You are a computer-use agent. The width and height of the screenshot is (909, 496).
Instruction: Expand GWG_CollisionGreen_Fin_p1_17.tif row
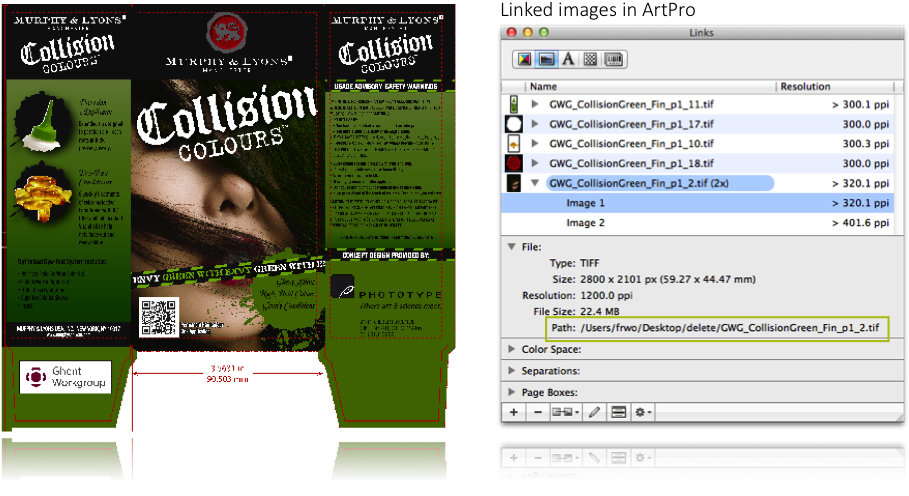535,124
